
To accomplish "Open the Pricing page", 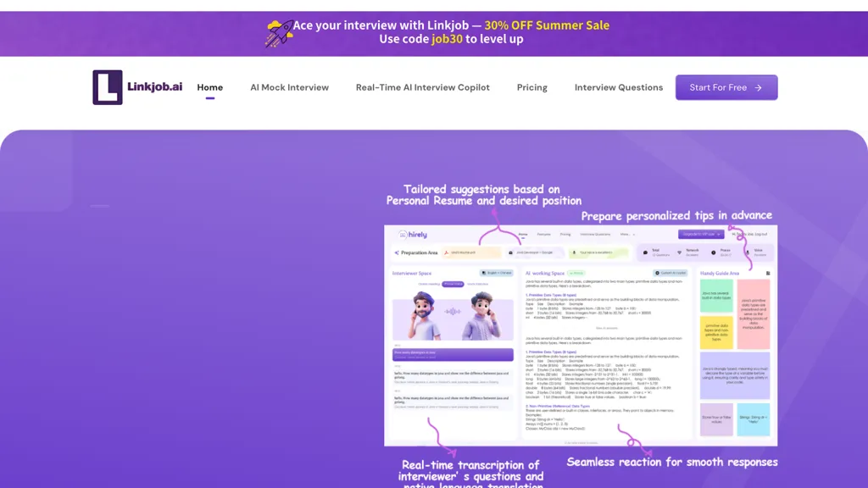I will 532,87.
